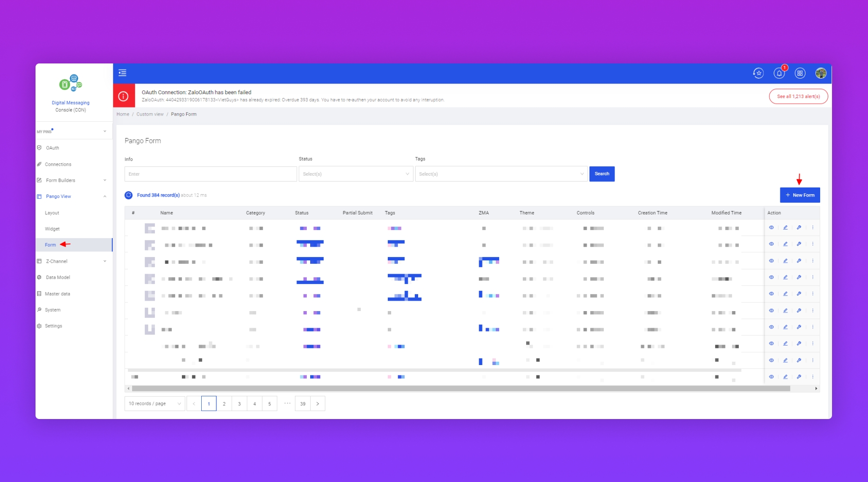Open the Status select dropdown

coord(356,174)
